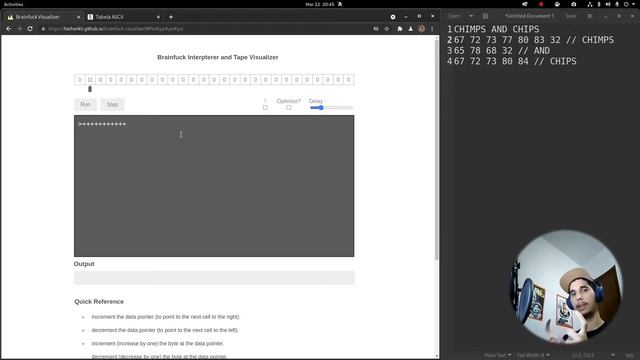
Task: Click the Run button
Action: [x=85, y=104]
